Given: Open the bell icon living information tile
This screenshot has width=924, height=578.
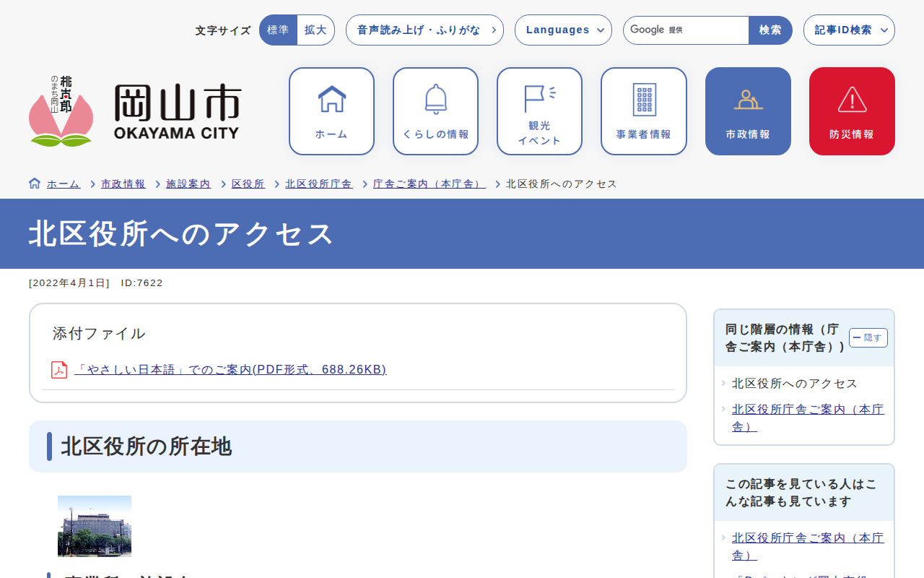Looking at the screenshot, I should coord(435,111).
